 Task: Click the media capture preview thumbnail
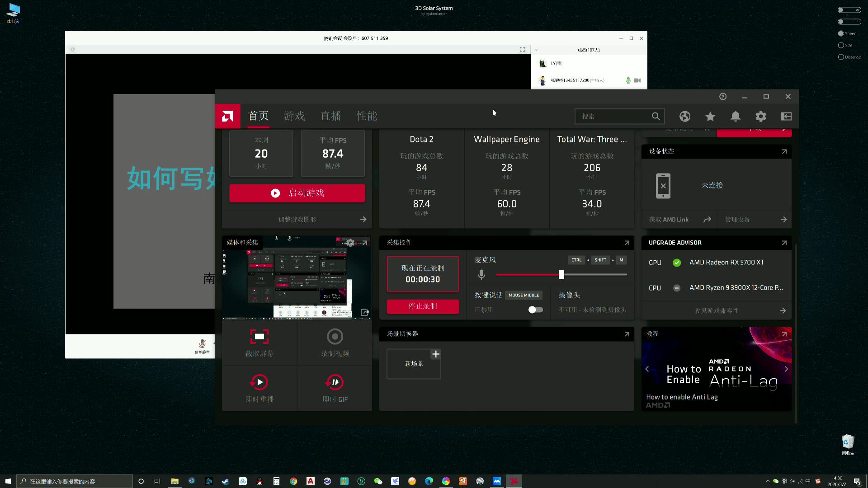coord(297,278)
